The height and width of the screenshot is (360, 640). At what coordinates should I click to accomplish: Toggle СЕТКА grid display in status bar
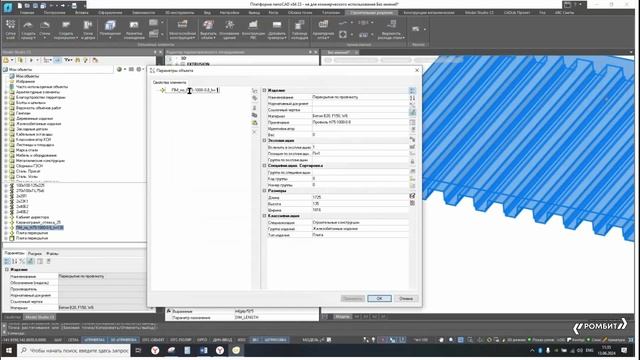click(x=73, y=340)
